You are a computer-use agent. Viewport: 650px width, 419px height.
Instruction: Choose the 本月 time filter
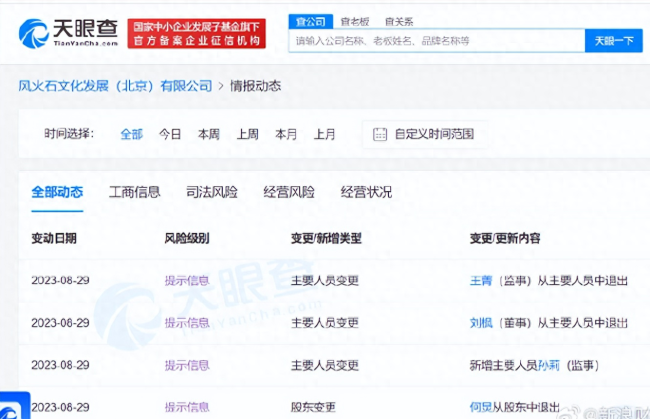[286, 134]
